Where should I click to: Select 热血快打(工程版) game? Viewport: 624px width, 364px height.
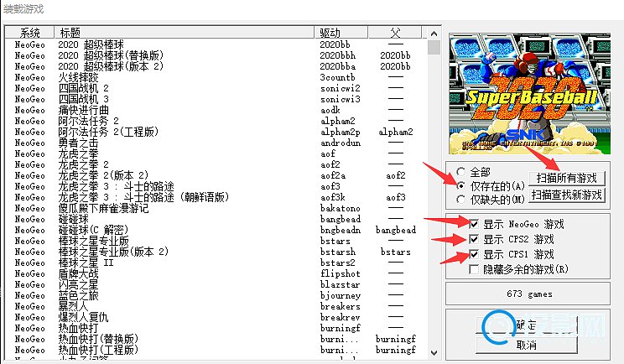point(216,350)
